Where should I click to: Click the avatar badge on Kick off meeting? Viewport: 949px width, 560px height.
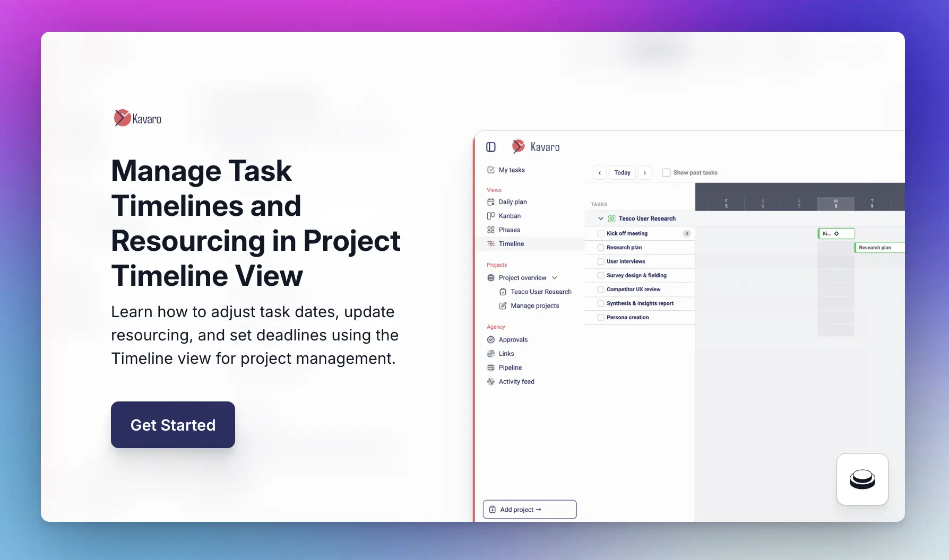(687, 233)
